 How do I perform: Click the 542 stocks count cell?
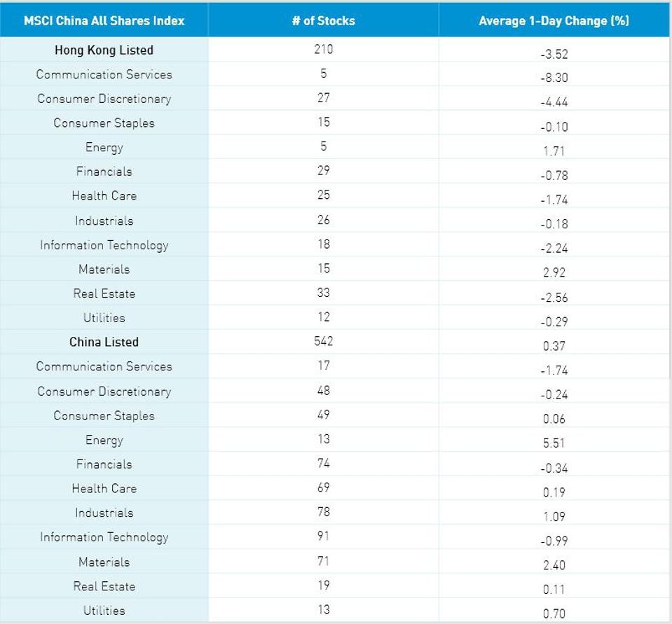pos(323,341)
